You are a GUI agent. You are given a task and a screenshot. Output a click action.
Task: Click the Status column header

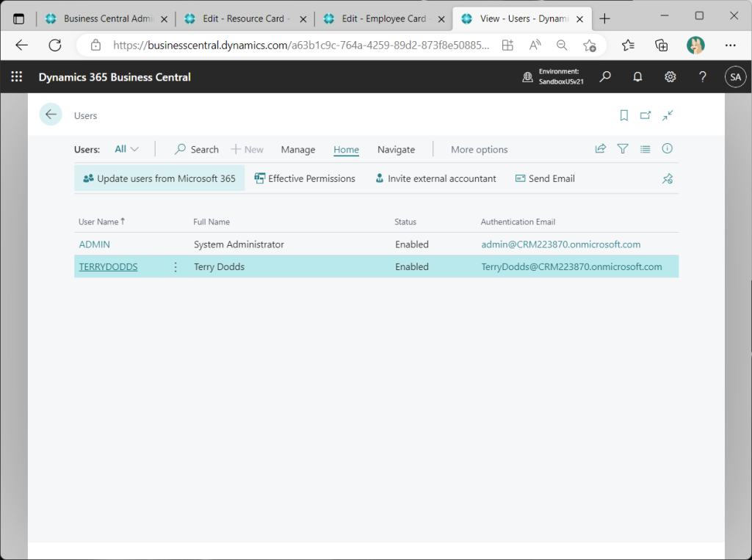pyautogui.click(x=405, y=222)
